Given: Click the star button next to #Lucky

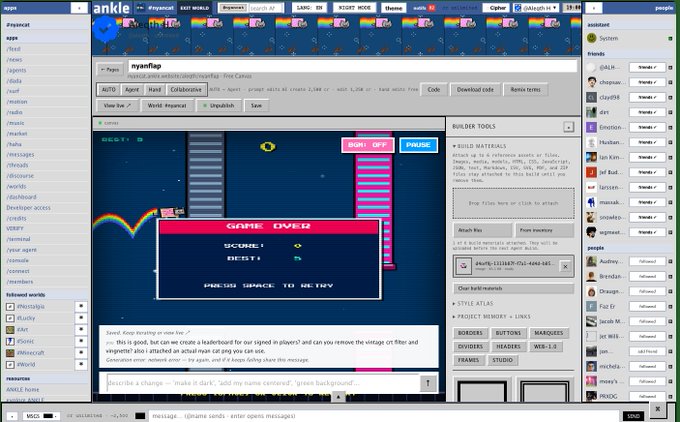Looking at the screenshot, I should (x=81, y=318).
